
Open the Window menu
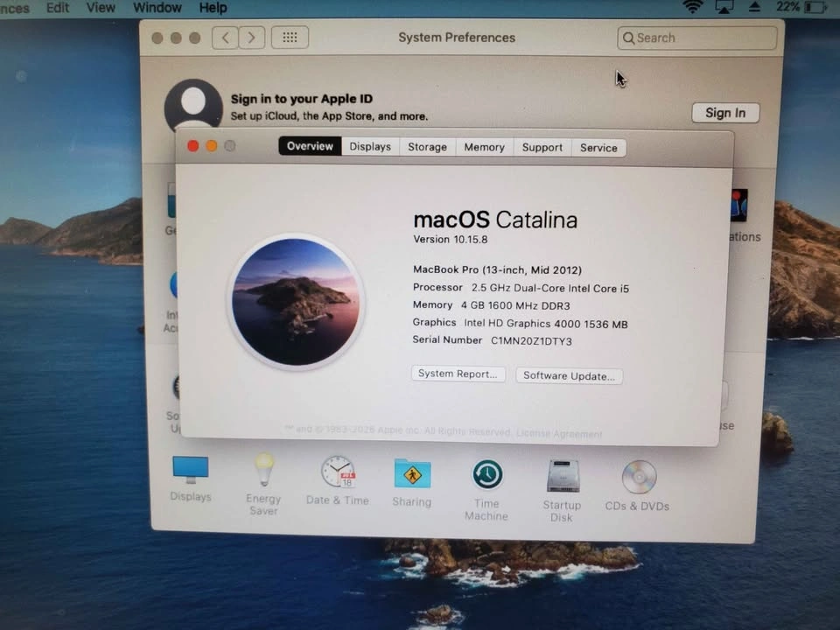pos(157,8)
